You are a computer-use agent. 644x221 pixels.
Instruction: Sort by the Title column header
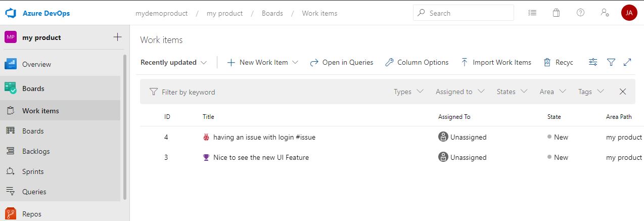click(x=208, y=117)
